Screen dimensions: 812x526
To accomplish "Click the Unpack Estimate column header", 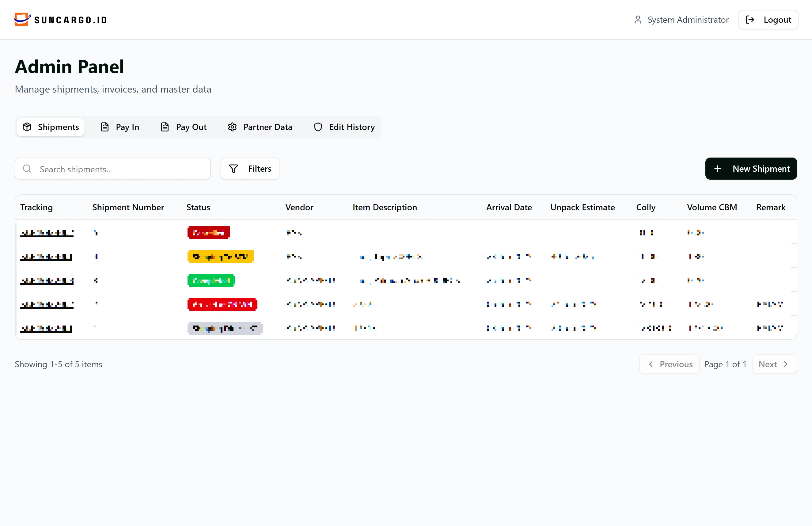I will coord(582,207).
